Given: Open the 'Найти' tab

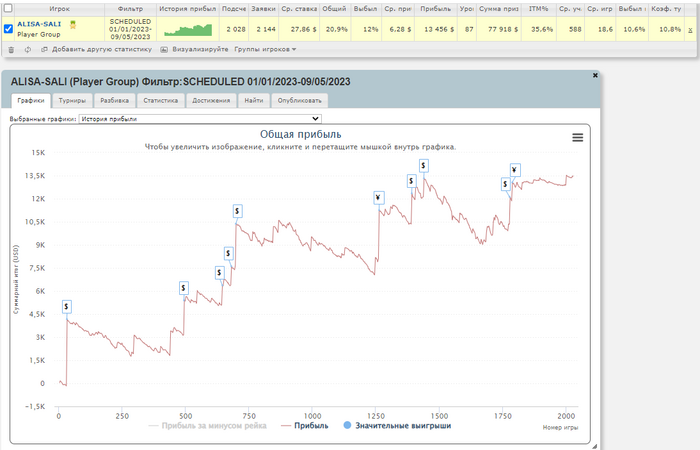Looking at the screenshot, I should tap(254, 100).
